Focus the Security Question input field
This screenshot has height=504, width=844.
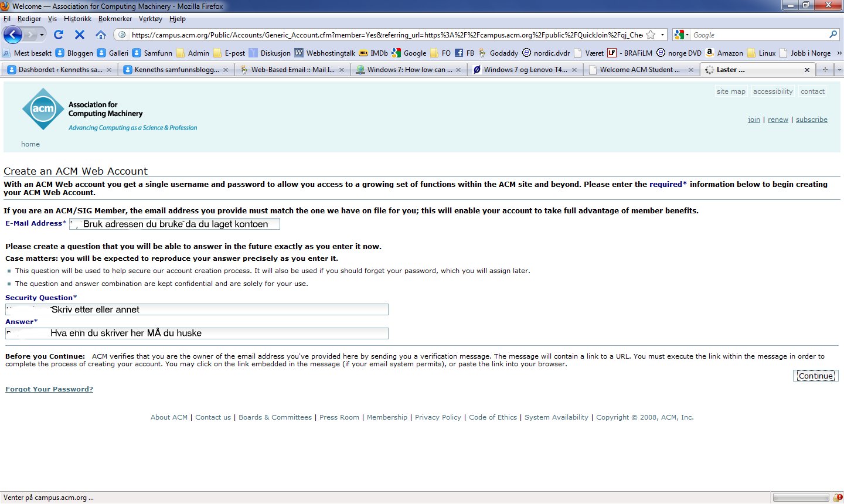coord(197,309)
